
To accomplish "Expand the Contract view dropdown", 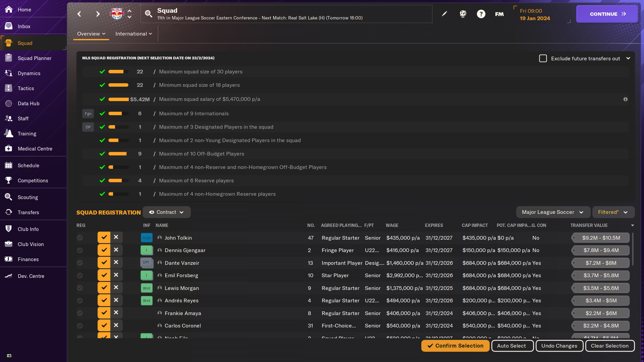I will [167, 212].
